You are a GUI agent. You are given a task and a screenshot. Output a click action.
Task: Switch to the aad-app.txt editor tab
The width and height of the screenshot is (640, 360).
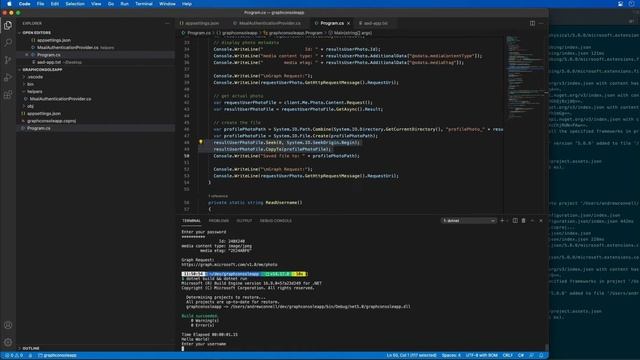point(375,23)
